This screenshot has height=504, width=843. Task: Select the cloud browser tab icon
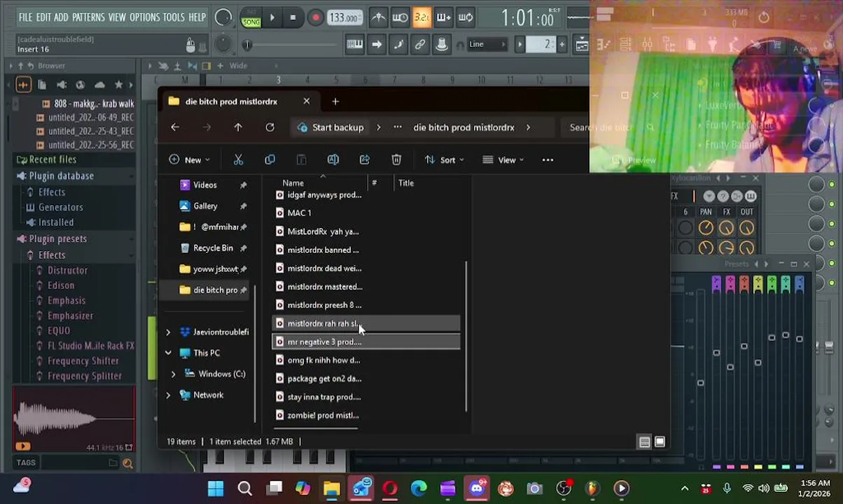99,85
